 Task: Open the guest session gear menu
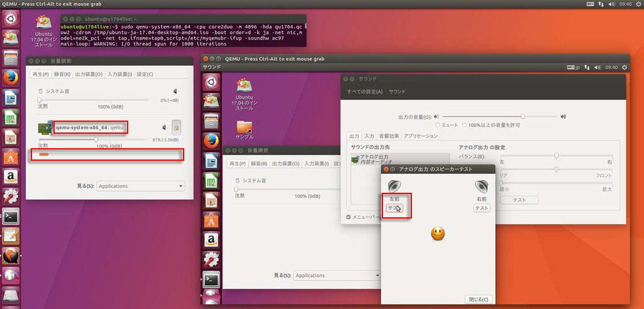pyautogui.click(x=625, y=67)
